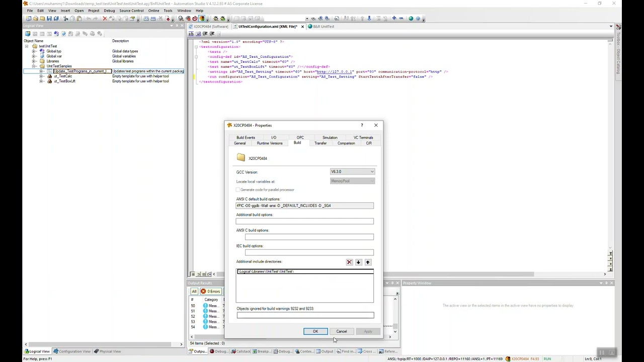The width and height of the screenshot is (644, 362).
Task: Click the Category column header in Output Results
Action: tap(211, 300)
